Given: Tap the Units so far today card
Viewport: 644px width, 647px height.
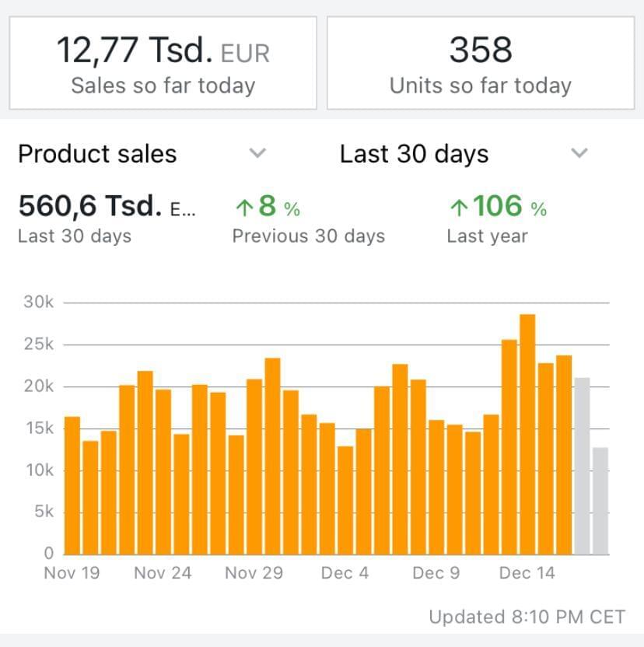Looking at the screenshot, I should (x=481, y=63).
